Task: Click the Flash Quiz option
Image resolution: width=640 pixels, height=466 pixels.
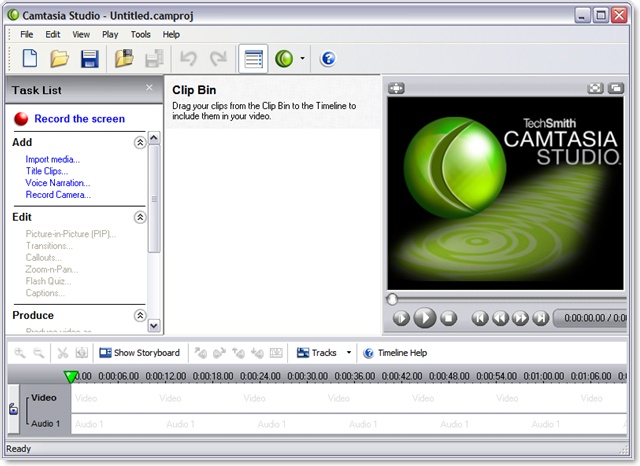Action: (x=48, y=281)
